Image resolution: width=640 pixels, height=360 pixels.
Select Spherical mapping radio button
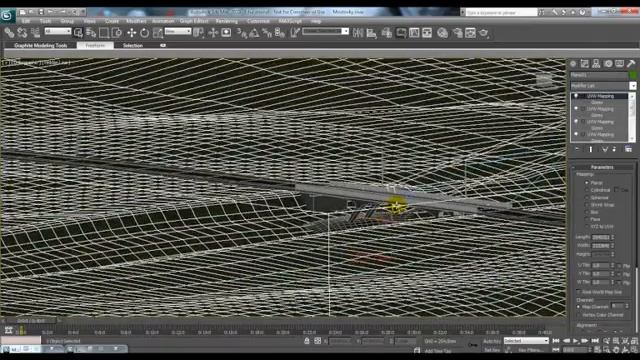pyautogui.click(x=587, y=198)
